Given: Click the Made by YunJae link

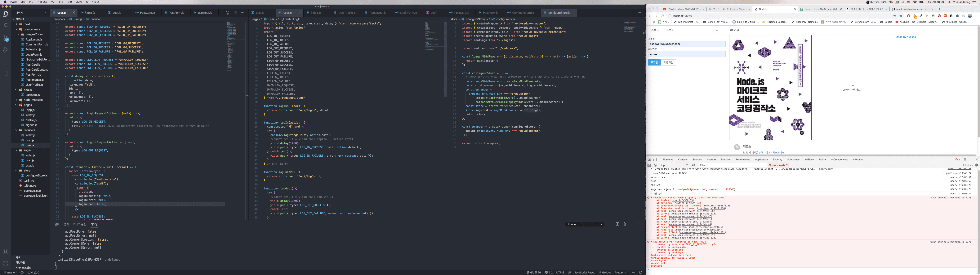Looking at the screenshot, I should [905, 37].
